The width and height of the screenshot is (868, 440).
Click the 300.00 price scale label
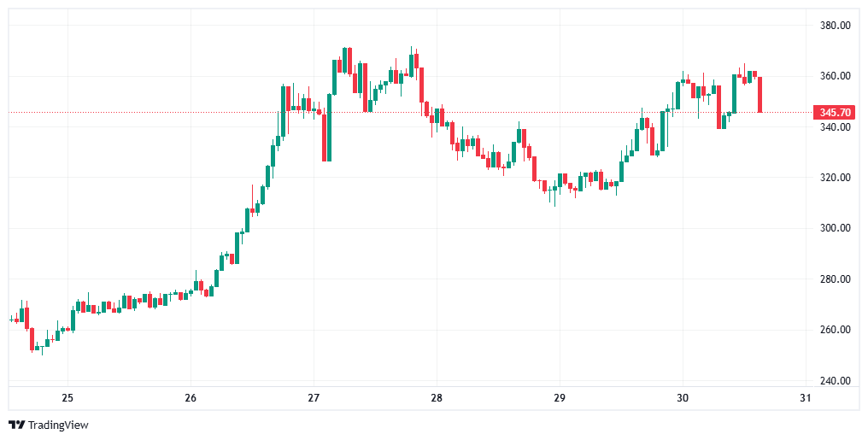click(x=834, y=228)
